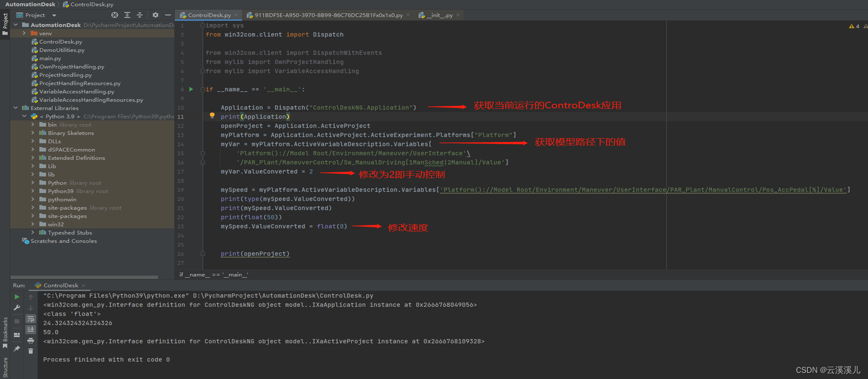Screen dimensions: 868x379
Task: Close the ControlDesk.py editor tab
Action: point(237,15)
